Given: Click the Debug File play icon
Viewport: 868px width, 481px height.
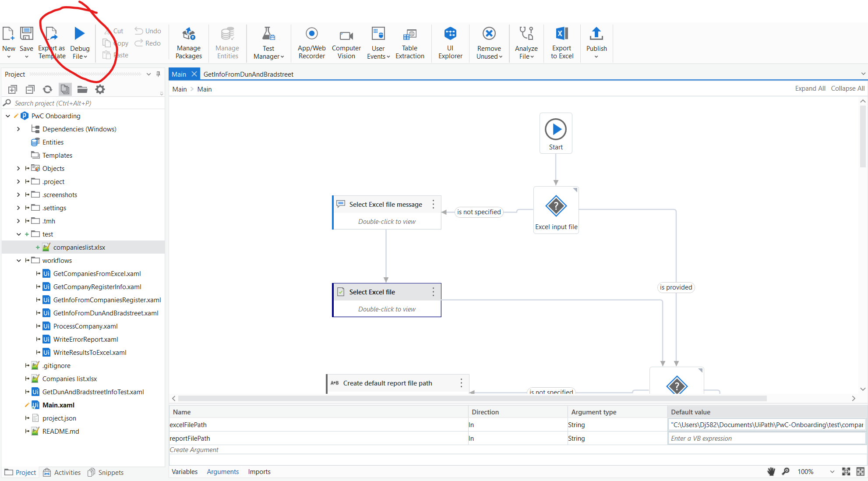Looking at the screenshot, I should coord(79,34).
